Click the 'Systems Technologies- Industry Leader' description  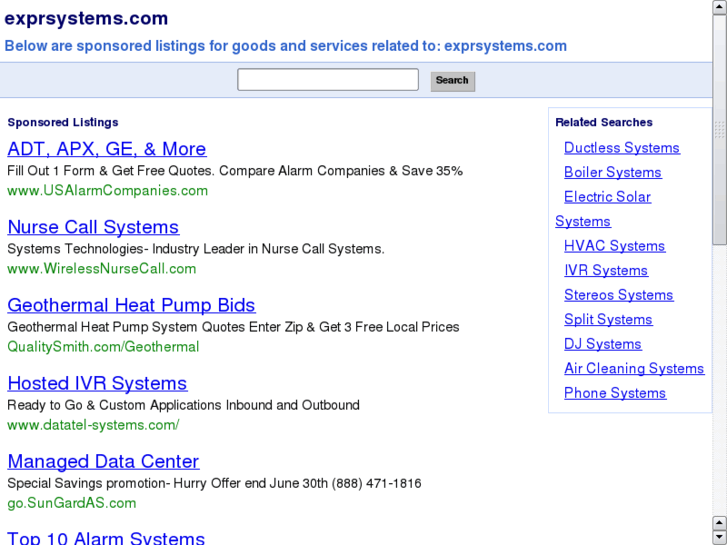point(196,249)
